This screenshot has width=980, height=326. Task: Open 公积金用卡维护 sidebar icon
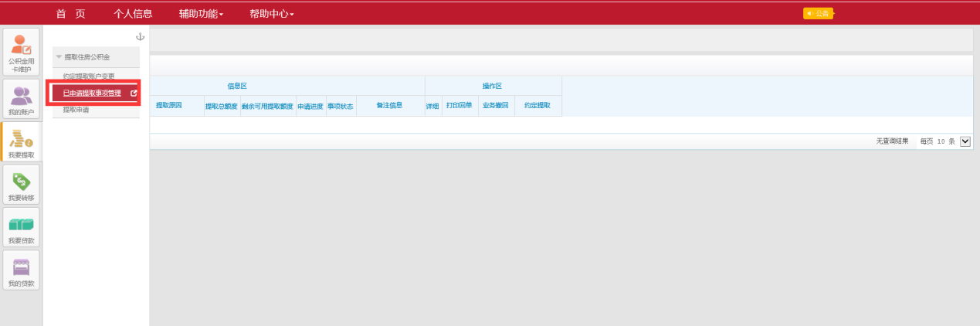(x=21, y=53)
